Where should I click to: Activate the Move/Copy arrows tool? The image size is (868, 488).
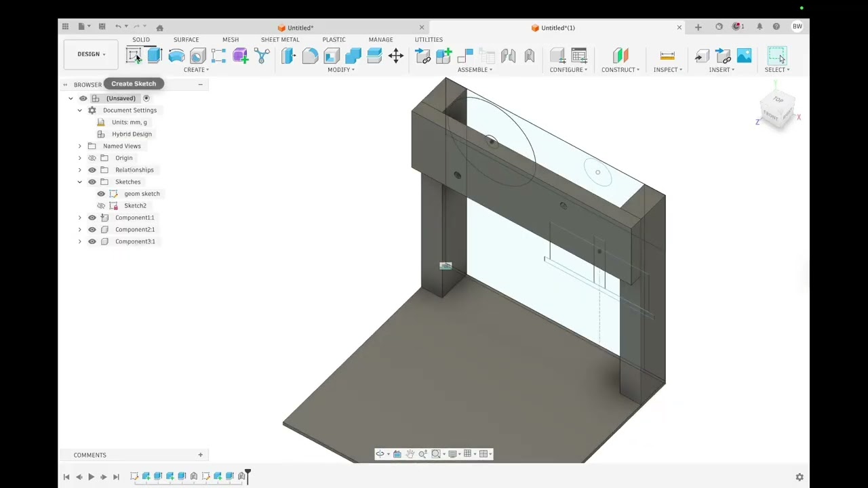(396, 56)
